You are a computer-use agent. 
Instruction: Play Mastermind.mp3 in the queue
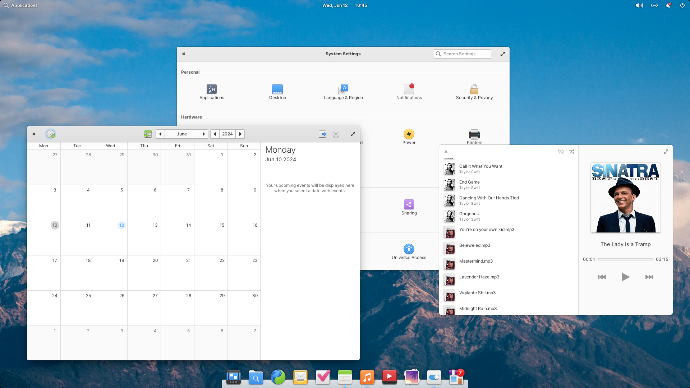point(510,264)
